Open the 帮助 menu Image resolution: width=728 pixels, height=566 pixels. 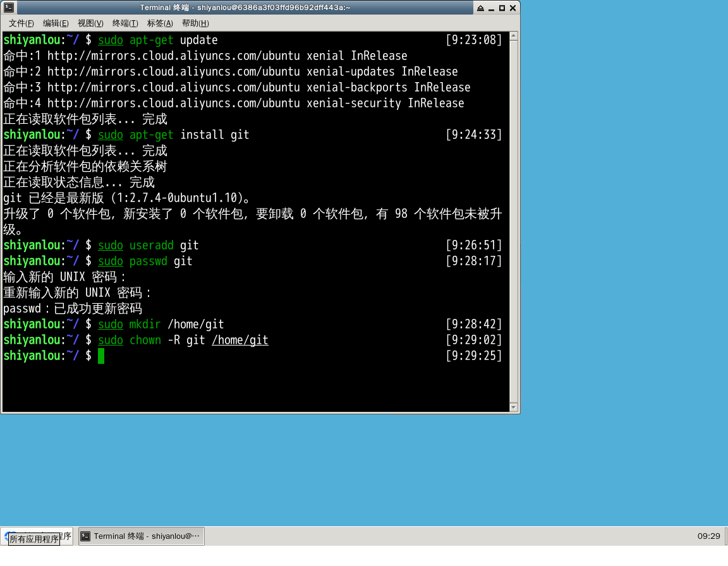195,23
